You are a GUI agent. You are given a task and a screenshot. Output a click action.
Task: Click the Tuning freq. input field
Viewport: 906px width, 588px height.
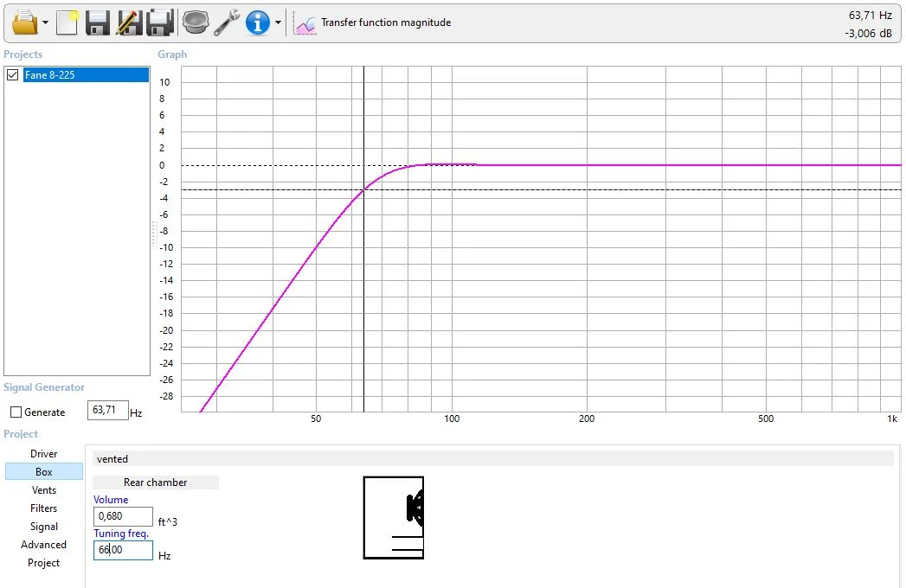click(122, 550)
